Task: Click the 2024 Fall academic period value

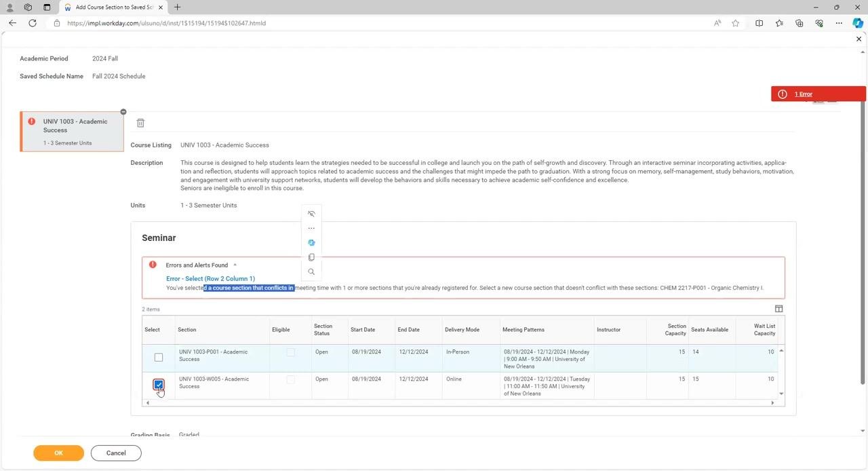Action: [x=105, y=58]
